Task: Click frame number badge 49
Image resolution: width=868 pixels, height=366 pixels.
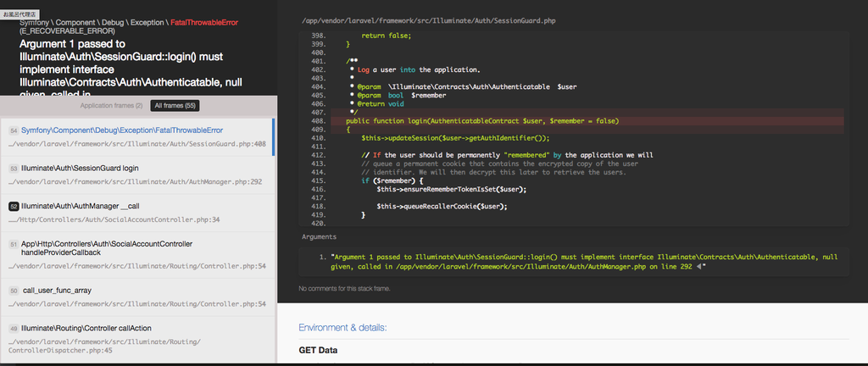Action: click(14, 329)
